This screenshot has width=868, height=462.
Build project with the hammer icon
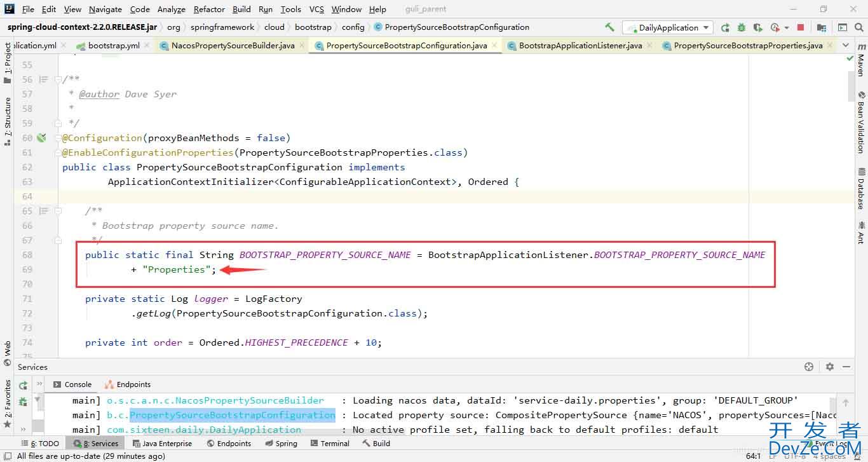pyautogui.click(x=609, y=27)
